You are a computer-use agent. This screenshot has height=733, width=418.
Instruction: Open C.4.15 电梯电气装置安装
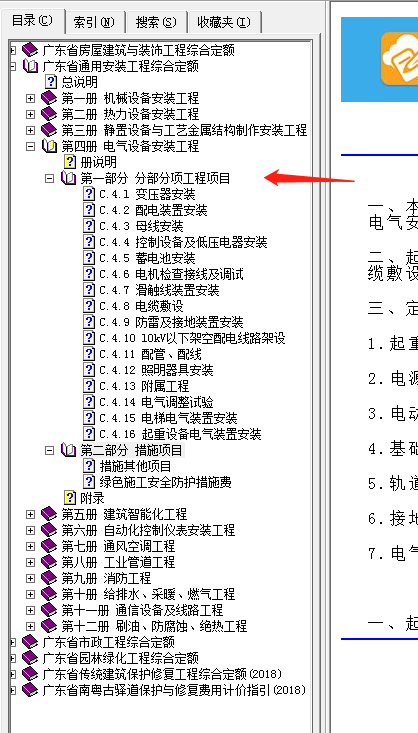pyautogui.click(x=168, y=418)
